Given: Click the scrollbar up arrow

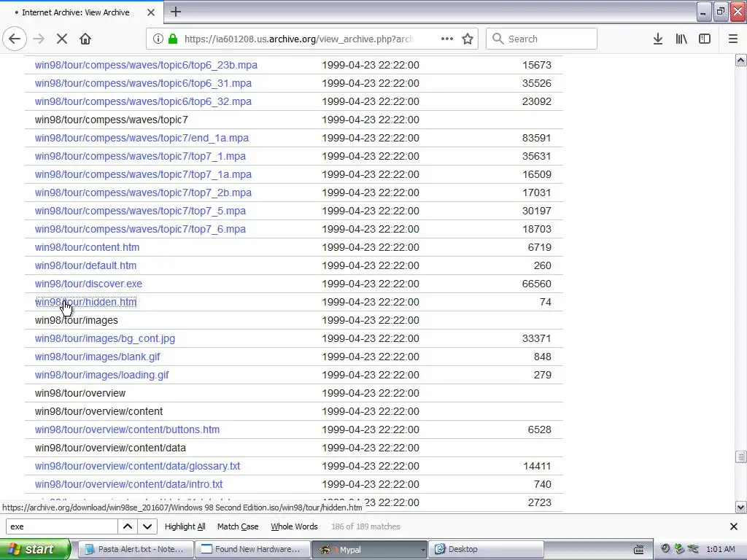Looking at the screenshot, I should tap(741, 60).
